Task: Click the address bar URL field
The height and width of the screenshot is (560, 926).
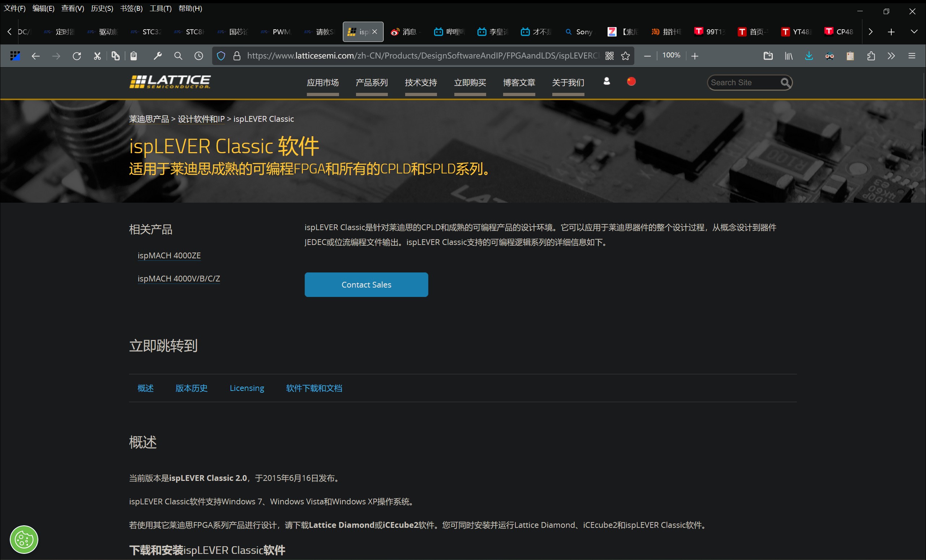Action: [423, 56]
